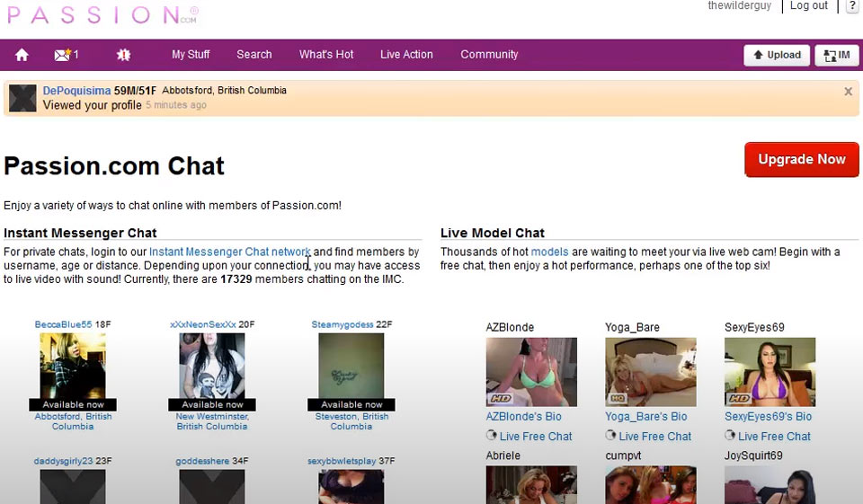Select What's Hot in navigation
863x504 pixels.
point(326,55)
